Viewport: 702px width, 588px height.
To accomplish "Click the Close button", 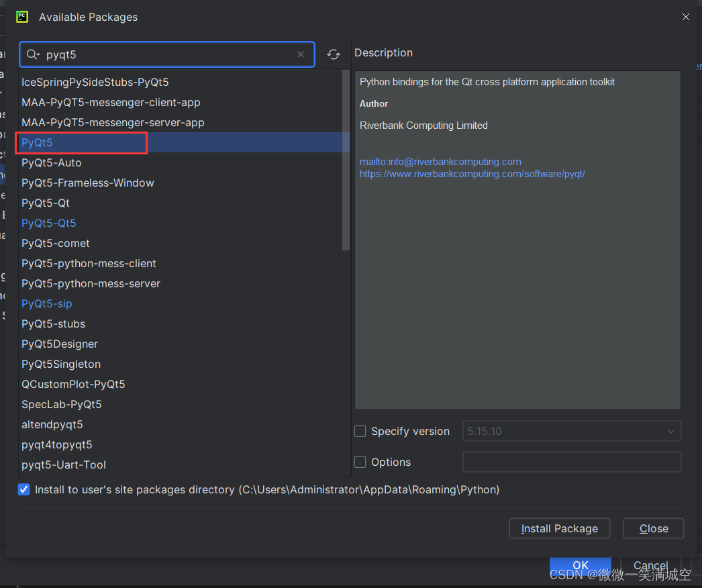I will click(654, 528).
